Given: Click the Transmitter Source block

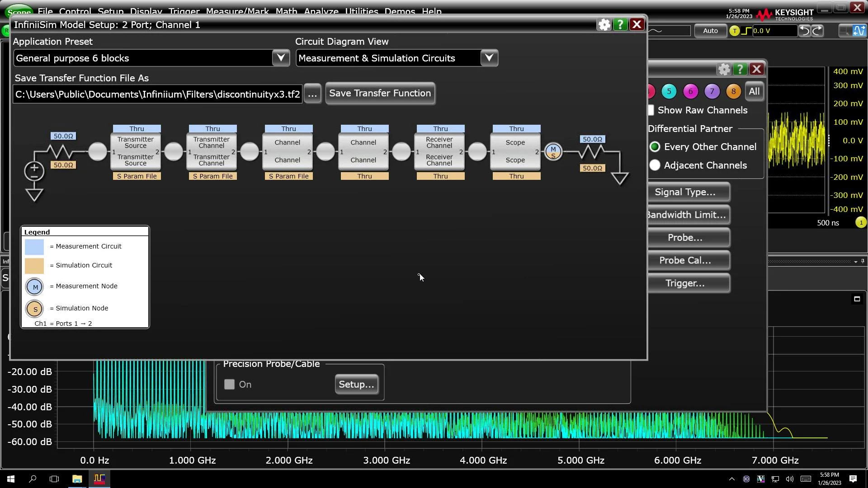Looking at the screenshot, I should [136, 152].
